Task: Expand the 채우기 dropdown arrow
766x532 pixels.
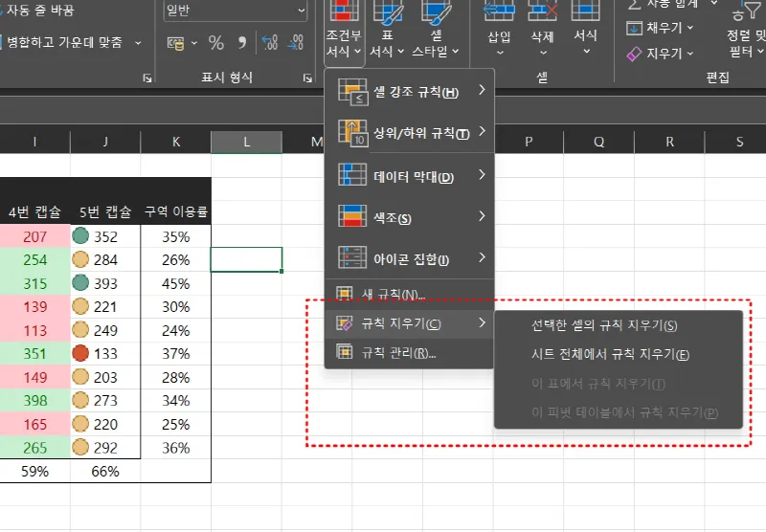Action: (x=690, y=28)
